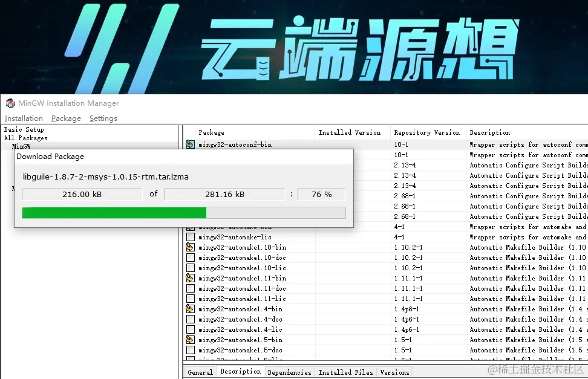
Task: Open the Installation menu
Action: pos(24,118)
